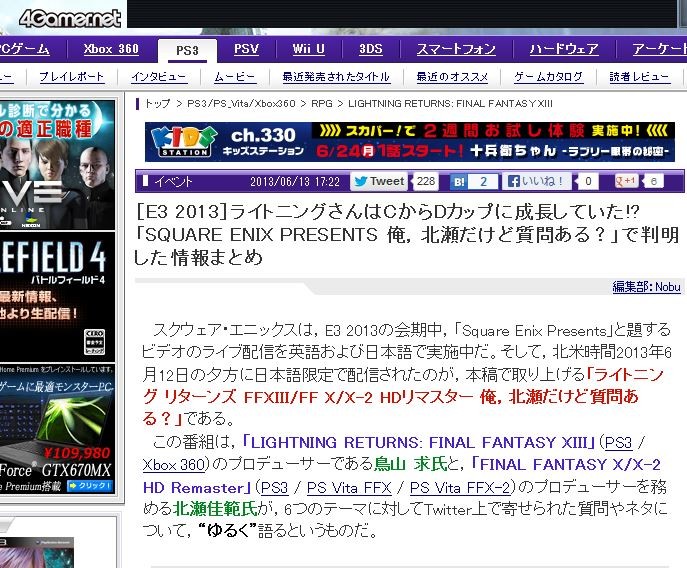The width and height of the screenshot is (687, 568).
Task: Click the Google +1 count 6
Action: pos(653,181)
